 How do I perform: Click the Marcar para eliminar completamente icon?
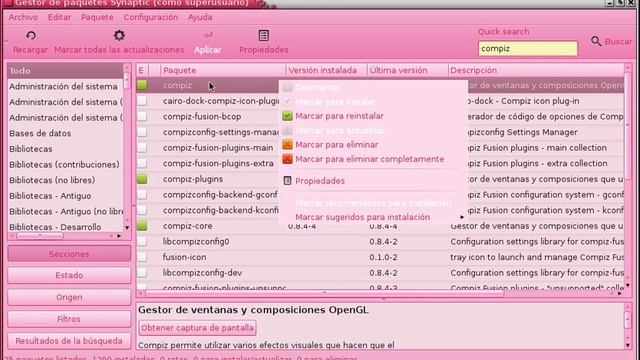click(287, 159)
